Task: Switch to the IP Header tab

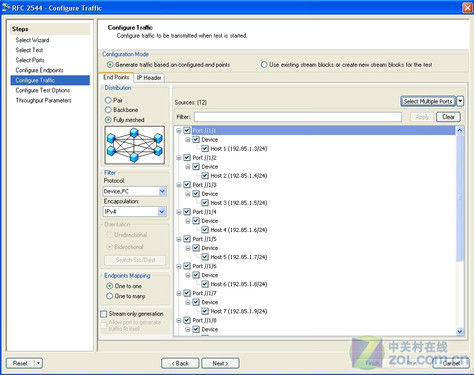Action: point(149,78)
